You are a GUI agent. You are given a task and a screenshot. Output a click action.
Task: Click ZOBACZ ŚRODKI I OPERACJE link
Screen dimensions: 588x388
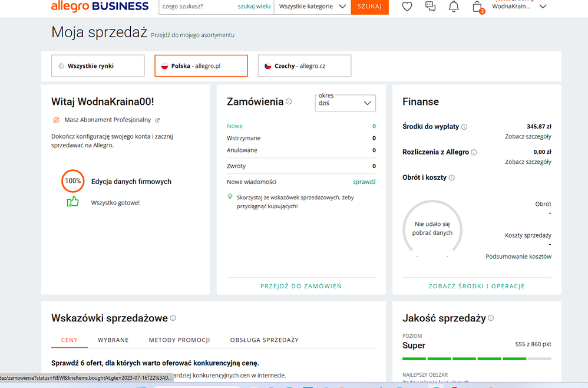pyautogui.click(x=477, y=286)
